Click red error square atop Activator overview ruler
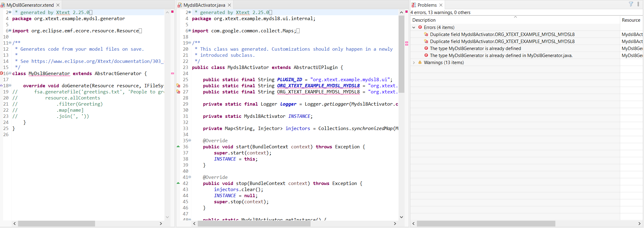This screenshot has width=644, height=228. click(x=407, y=12)
